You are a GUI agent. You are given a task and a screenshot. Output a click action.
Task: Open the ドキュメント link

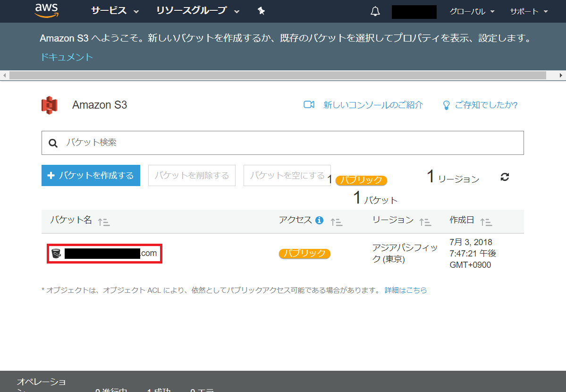(67, 57)
